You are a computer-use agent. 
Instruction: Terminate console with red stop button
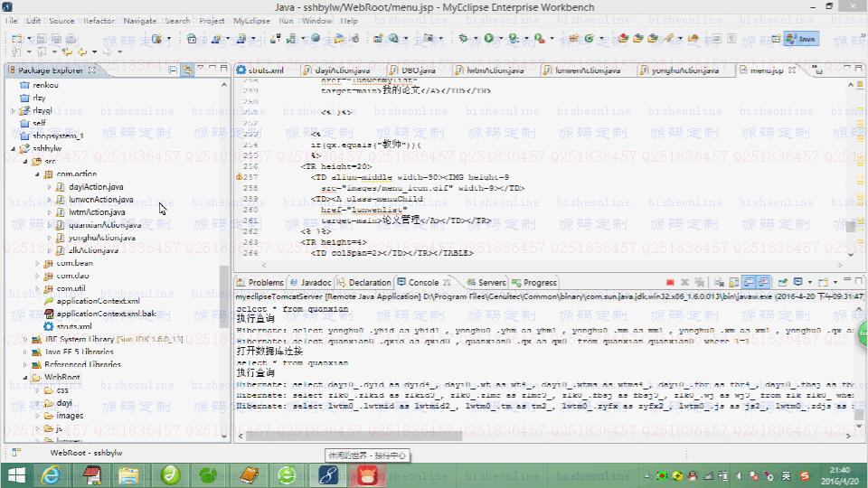coord(670,282)
